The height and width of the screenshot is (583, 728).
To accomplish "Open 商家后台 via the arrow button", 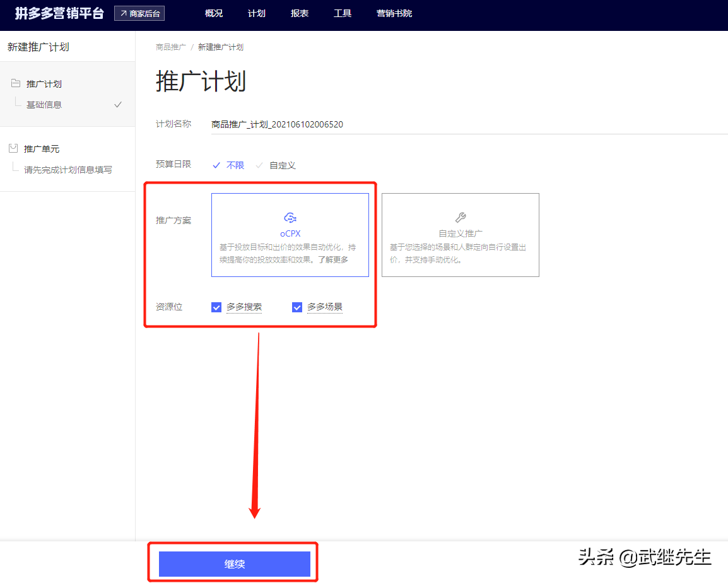I will [139, 13].
